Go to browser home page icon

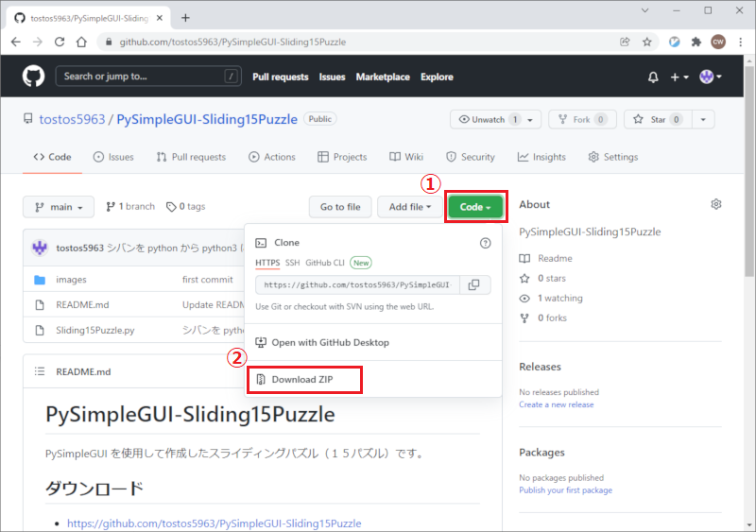(x=81, y=42)
